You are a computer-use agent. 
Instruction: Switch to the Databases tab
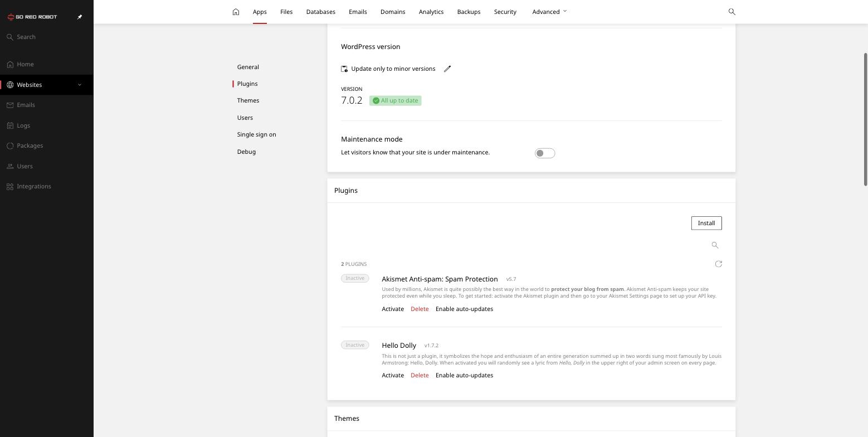tap(321, 12)
